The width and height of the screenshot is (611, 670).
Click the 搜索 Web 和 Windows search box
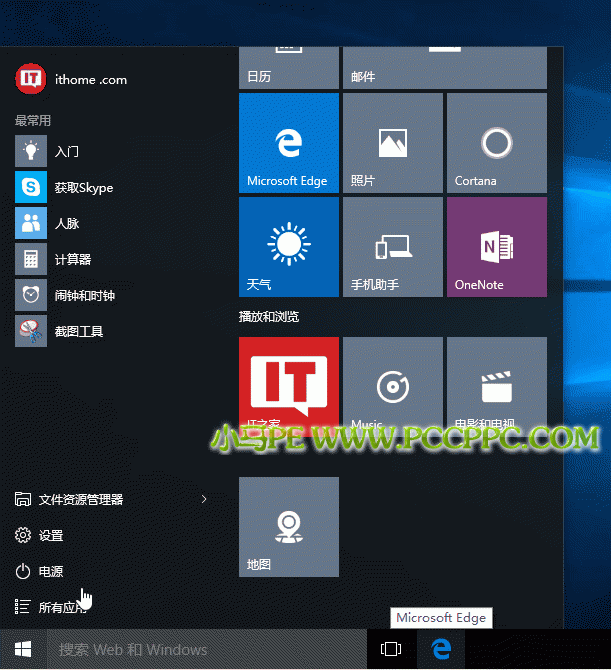pyautogui.click(x=207, y=649)
